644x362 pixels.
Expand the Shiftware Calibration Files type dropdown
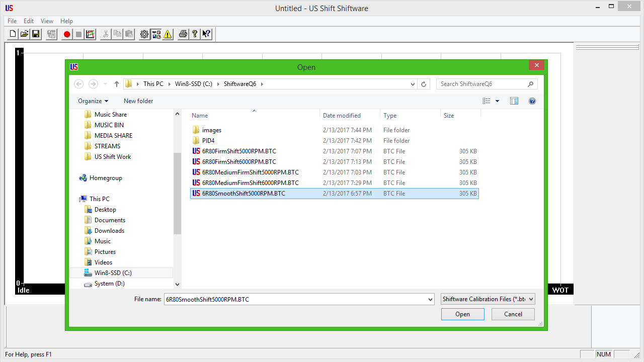coord(531,299)
